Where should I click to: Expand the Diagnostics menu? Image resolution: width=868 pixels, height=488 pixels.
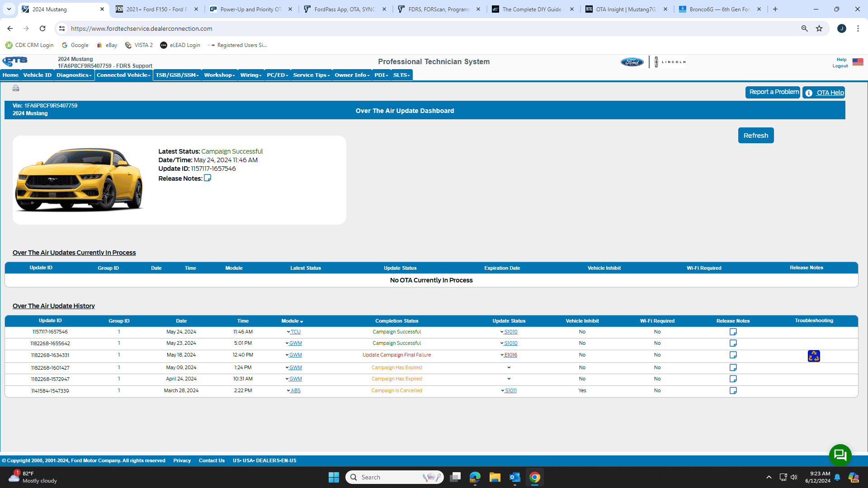(x=74, y=75)
